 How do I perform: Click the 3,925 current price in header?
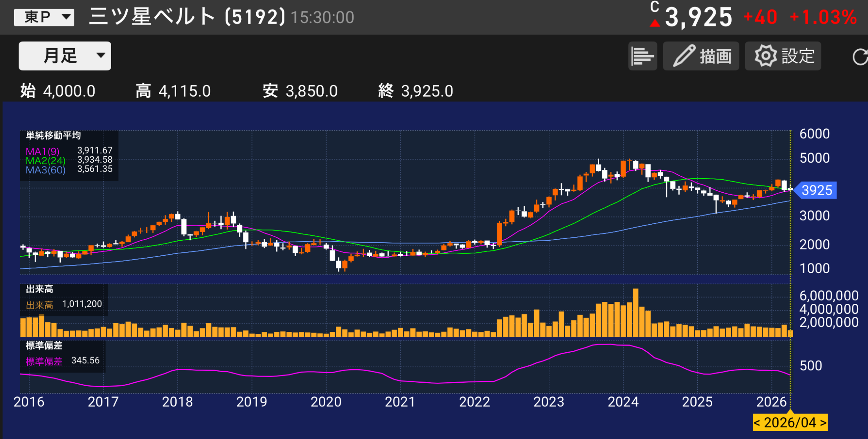pos(698,17)
